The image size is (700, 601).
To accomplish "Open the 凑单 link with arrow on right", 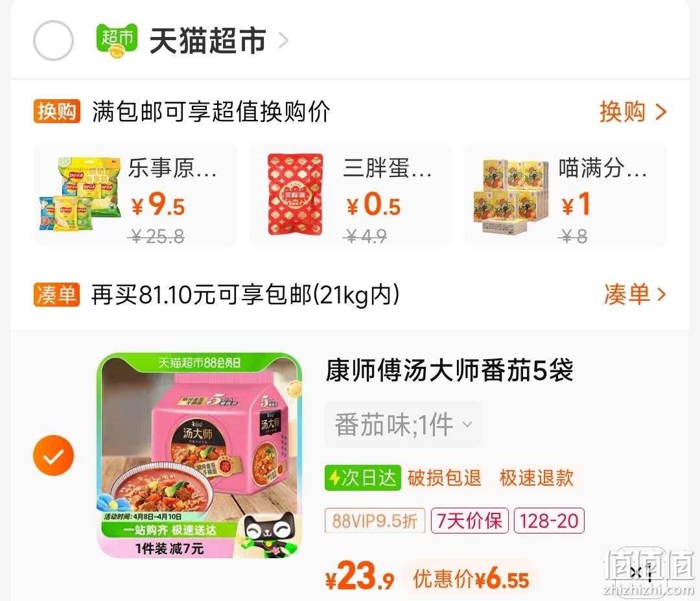I will click(635, 295).
